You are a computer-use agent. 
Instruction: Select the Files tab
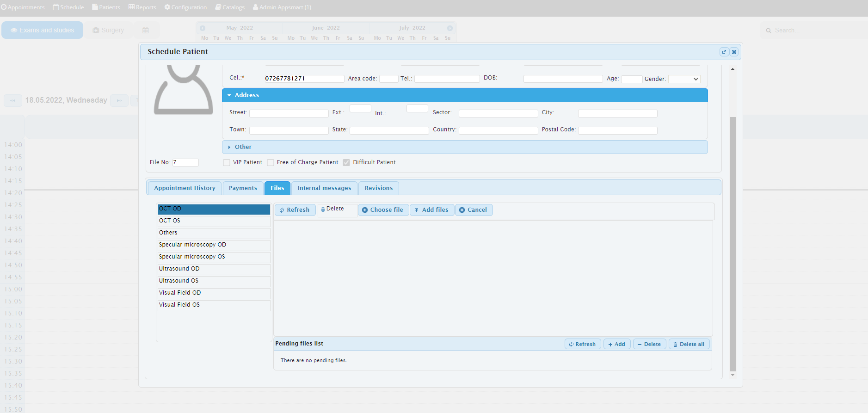click(x=277, y=188)
